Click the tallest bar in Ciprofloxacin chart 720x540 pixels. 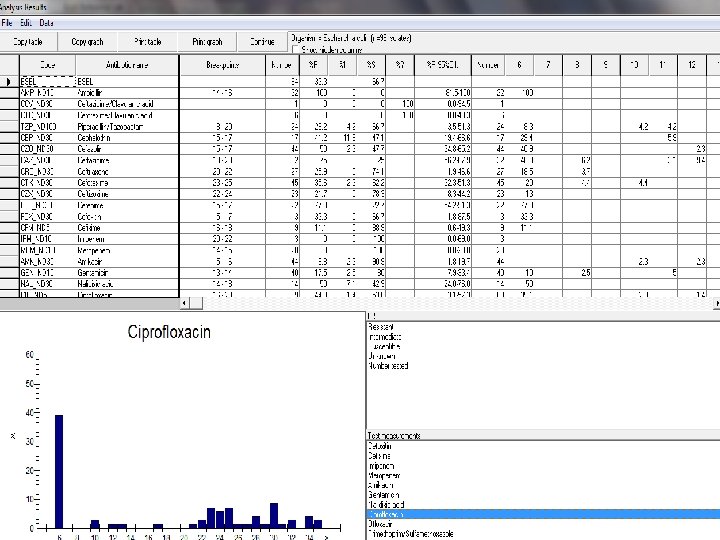point(59,472)
